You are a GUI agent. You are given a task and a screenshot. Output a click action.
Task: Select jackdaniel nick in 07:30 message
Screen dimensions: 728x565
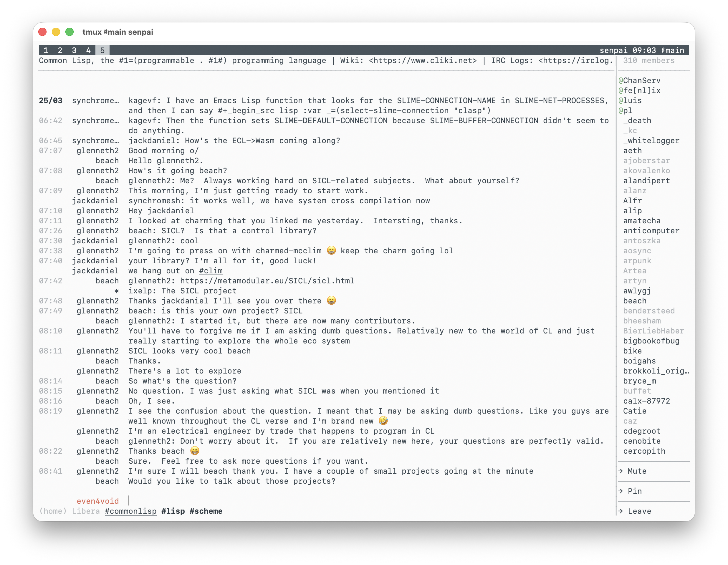coord(95,241)
